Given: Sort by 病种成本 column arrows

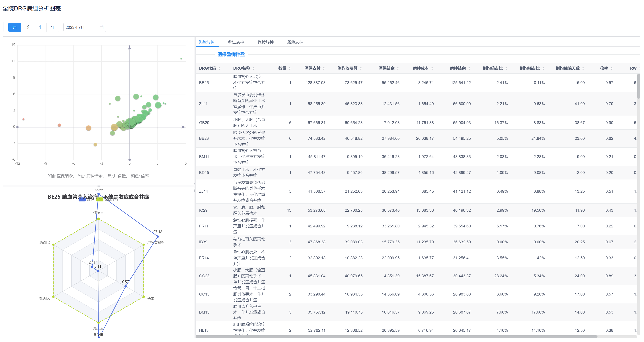Looking at the screenshot, I should click(432, 68).
